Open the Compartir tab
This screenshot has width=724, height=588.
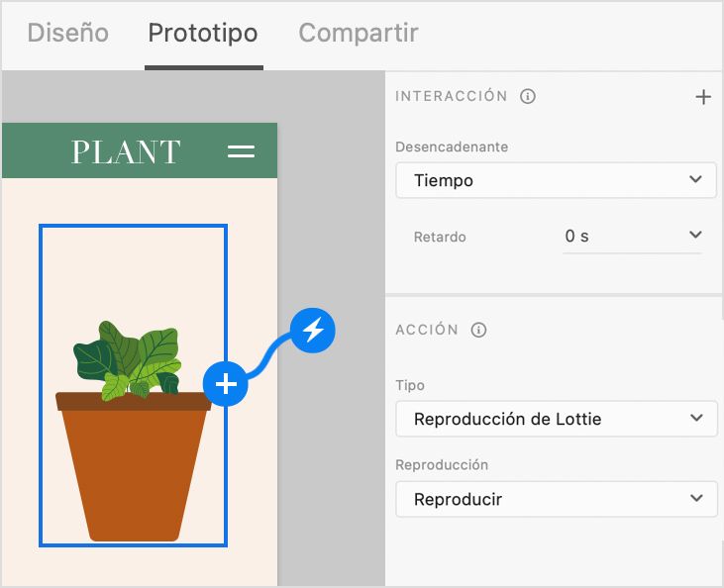click(359, 34)
